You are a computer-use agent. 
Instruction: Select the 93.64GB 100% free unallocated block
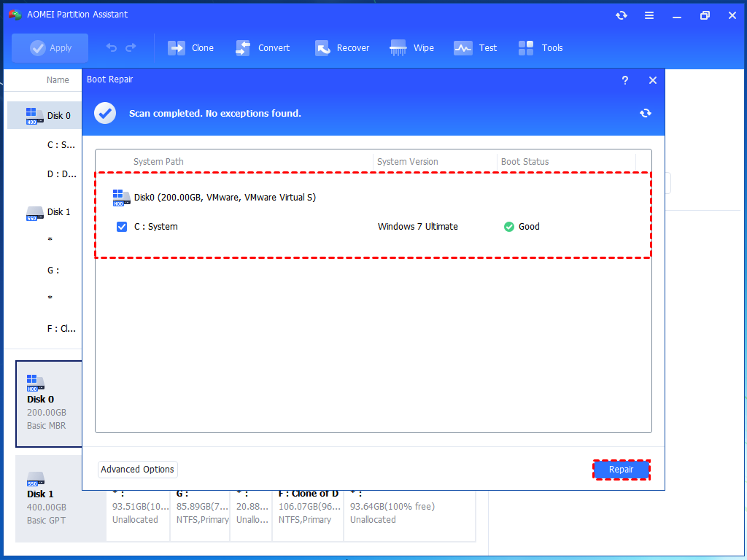click(x=410, y=516)
